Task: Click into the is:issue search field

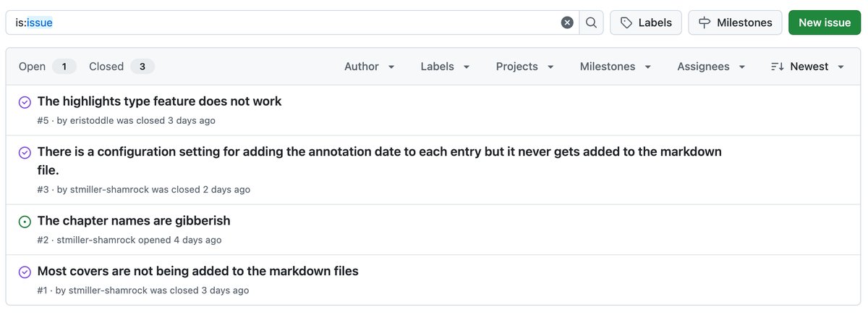Action: pyautogui.click(x=289, y=22)
